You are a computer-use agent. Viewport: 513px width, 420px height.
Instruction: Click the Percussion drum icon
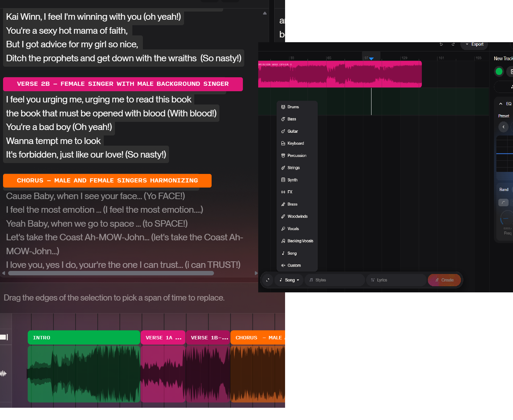click(x=283, y=156)
